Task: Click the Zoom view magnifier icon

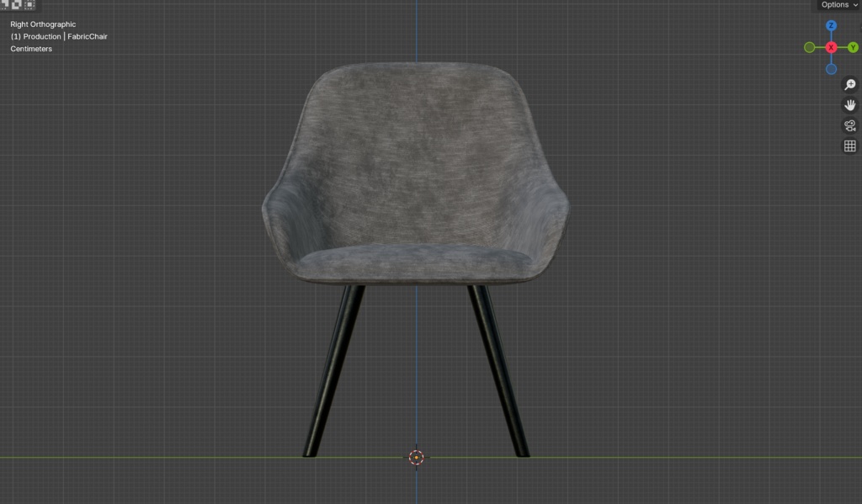Action: click(850, 85)
